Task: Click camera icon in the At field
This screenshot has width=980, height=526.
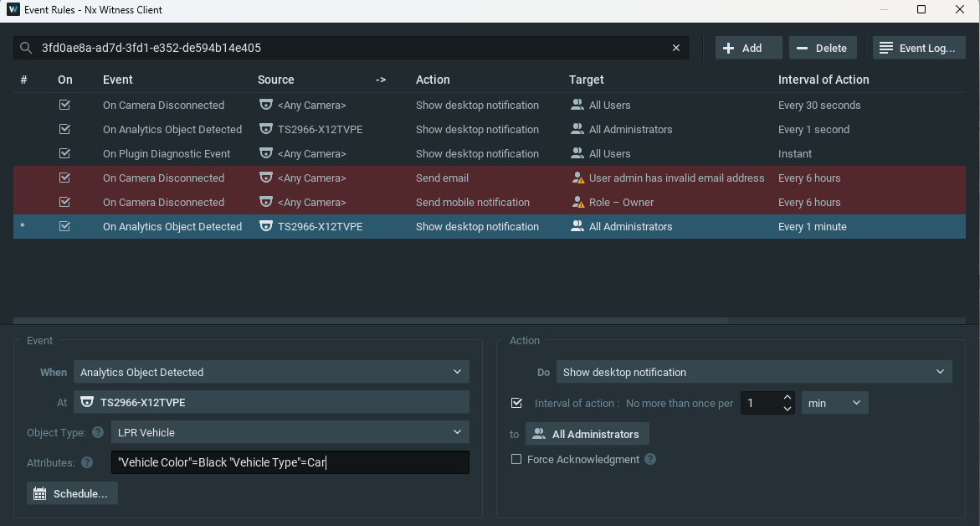Action: 88,402
